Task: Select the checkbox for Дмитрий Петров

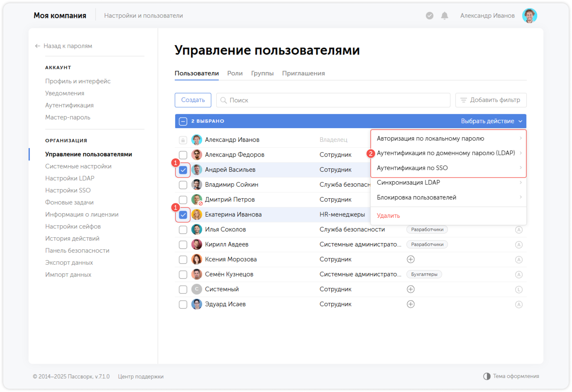Action: click(x=183, y=199)
